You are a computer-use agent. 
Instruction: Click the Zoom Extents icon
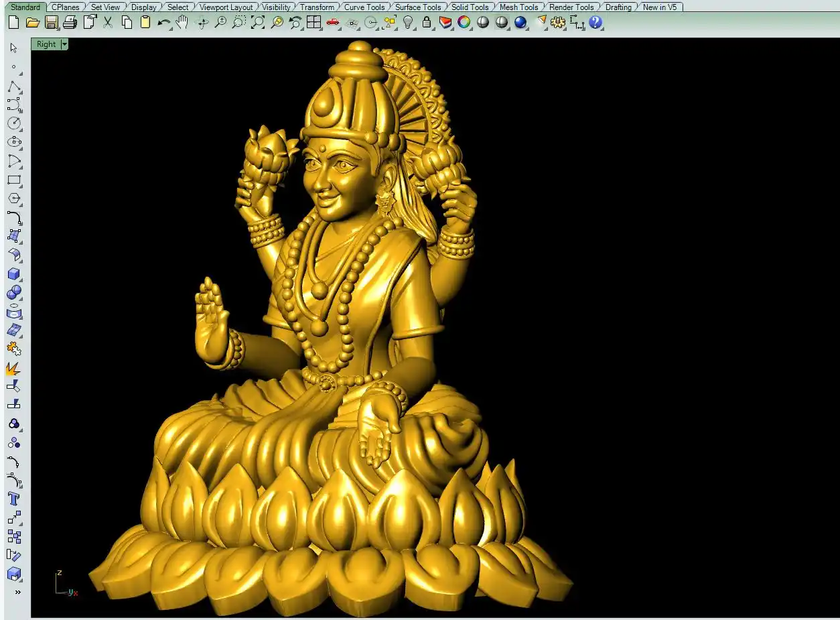258,23
